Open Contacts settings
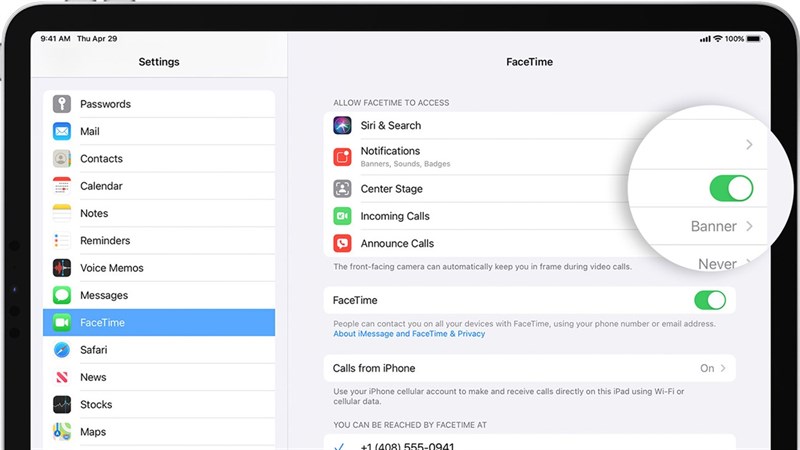Viewport: 800px width, 450px height. [x=159, y=159]
